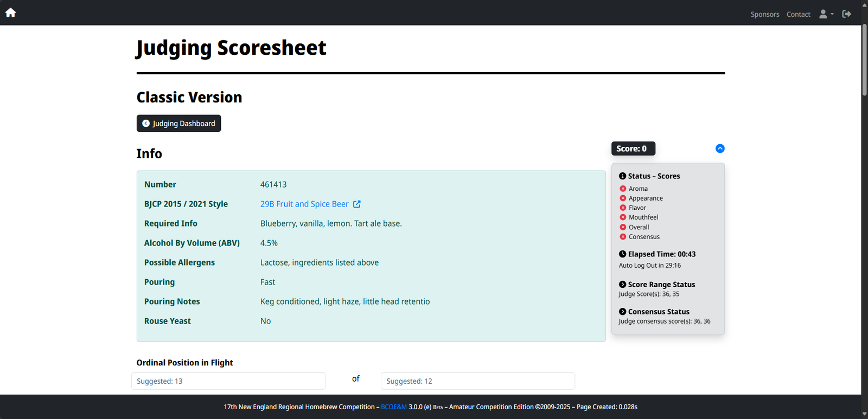Click the external link icon beside style
The width and height of the screenshot is (868, 419).
click(x=357, y=204)
